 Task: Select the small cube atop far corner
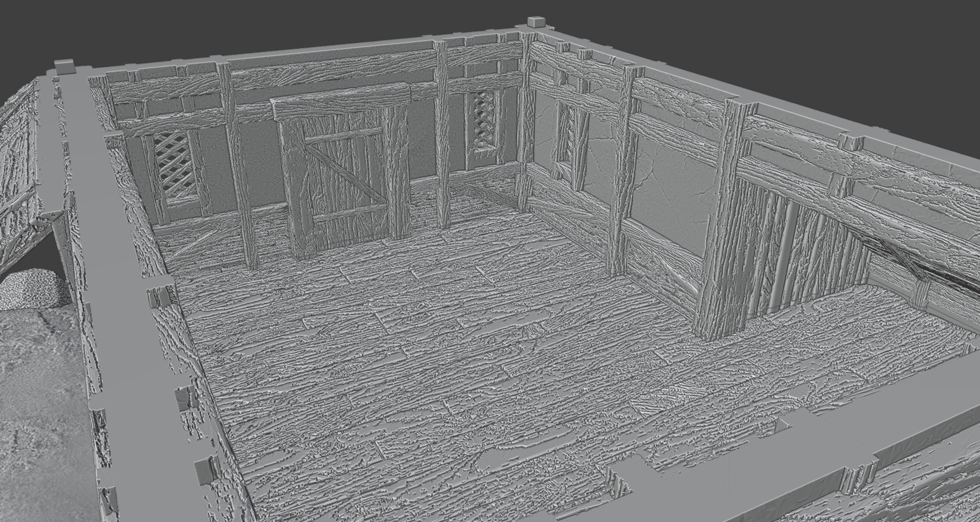coord(537,21)
